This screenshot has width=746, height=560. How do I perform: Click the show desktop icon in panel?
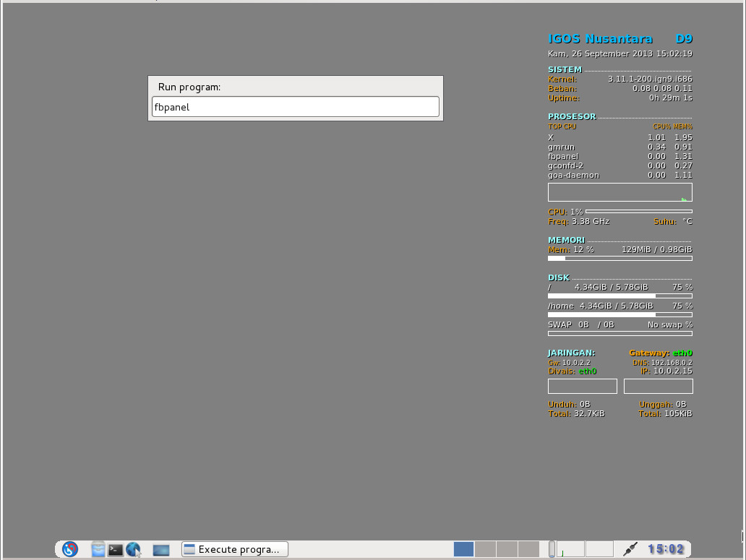pos(160,550)
